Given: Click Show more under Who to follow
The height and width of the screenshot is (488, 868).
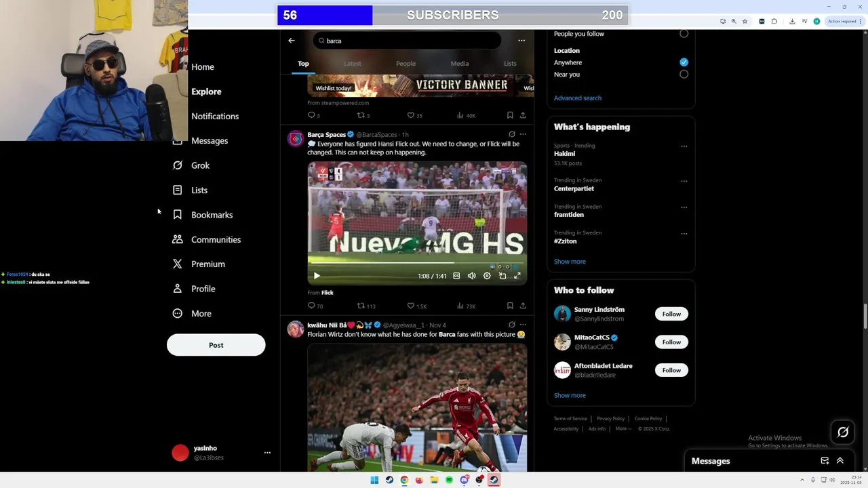Looking at the screenshot, I should pyautogui.click(x=570, y=395).
